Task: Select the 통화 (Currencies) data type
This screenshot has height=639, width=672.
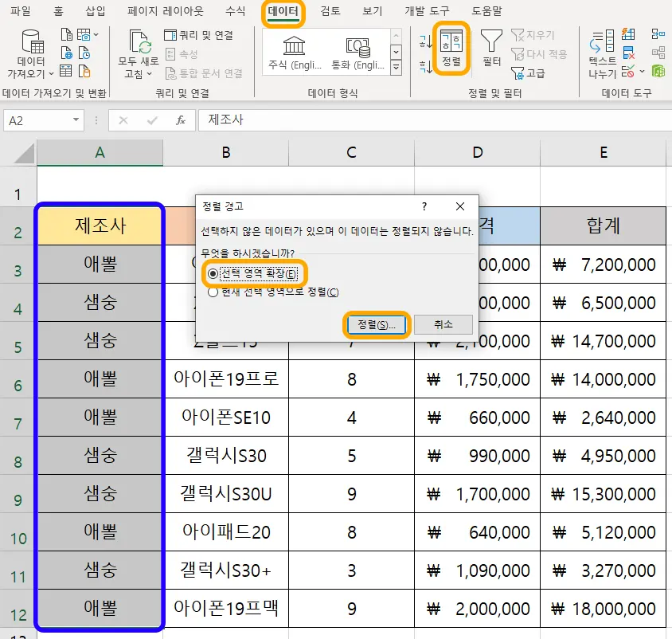Action: click(357, 53)
